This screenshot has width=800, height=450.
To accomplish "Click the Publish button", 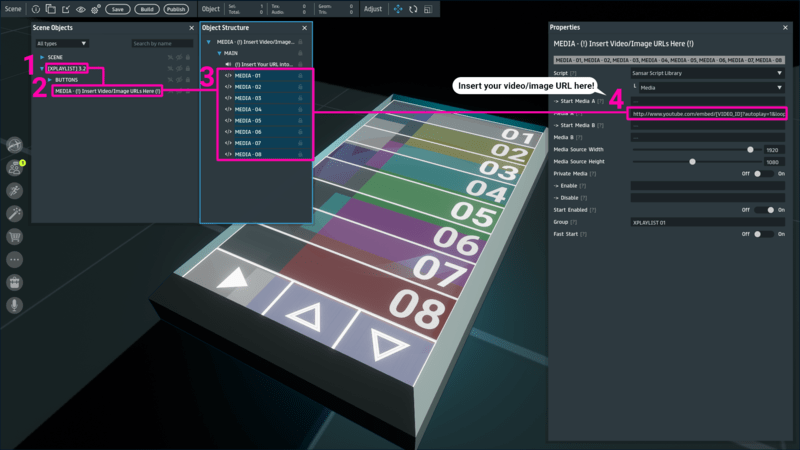I will [177, 8].
